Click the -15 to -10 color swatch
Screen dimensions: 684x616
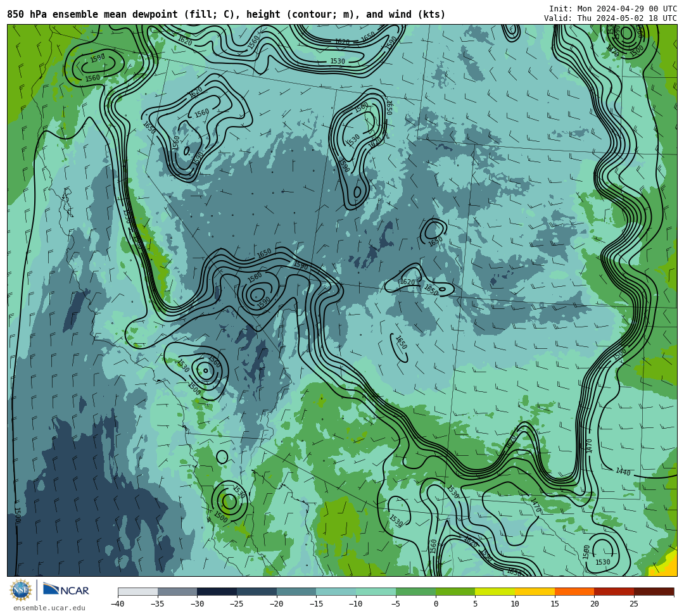pyautogui.click(x=336, y=591)
